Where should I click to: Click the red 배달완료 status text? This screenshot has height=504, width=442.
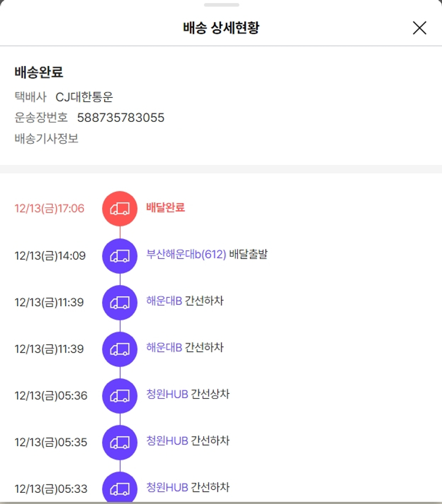point(166,207)
